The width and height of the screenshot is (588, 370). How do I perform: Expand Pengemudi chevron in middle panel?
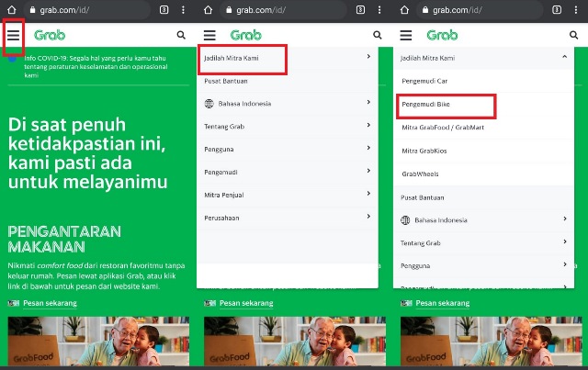click(368, 171)
